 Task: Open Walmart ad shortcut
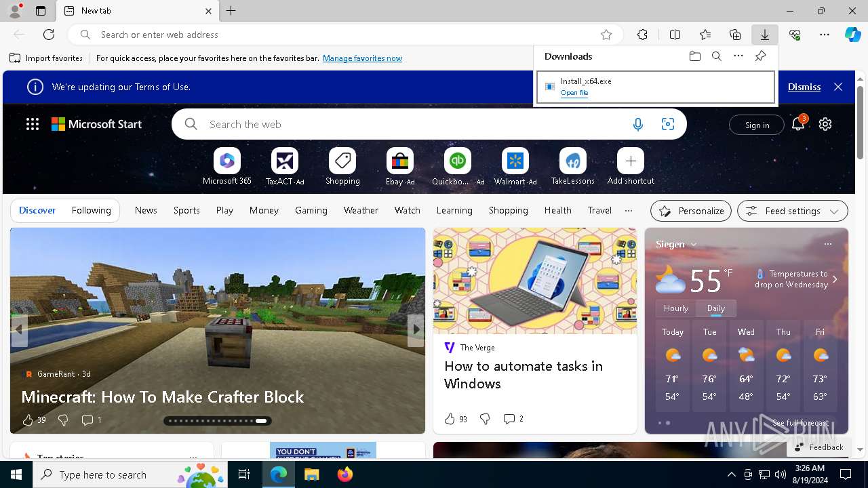[515, 167]
